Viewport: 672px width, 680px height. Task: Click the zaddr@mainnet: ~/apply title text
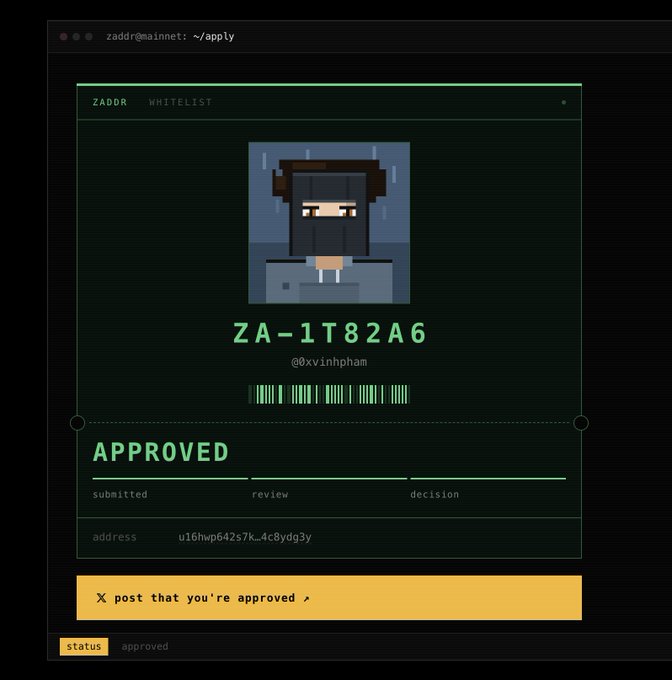click(x=170, y=36)
